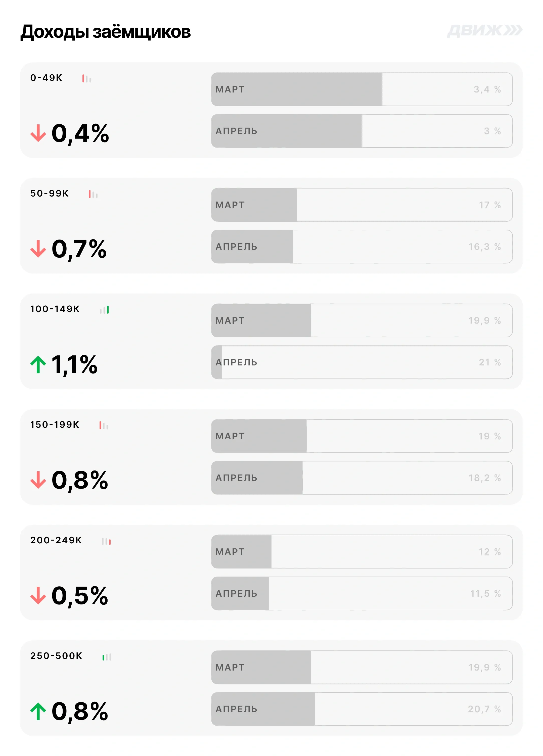Click the red down arrow next to 0,5%

pyautogui.click(x=38, y=596)
